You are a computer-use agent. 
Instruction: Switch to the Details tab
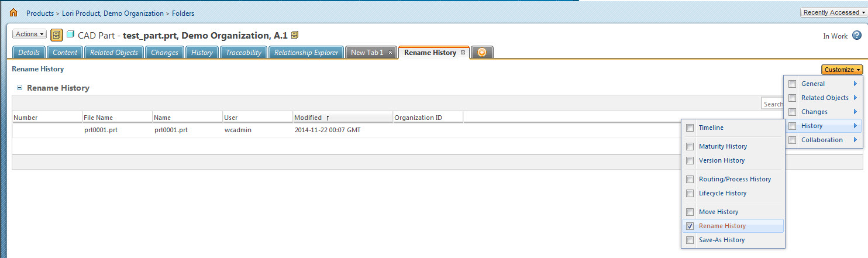[29, 53]
